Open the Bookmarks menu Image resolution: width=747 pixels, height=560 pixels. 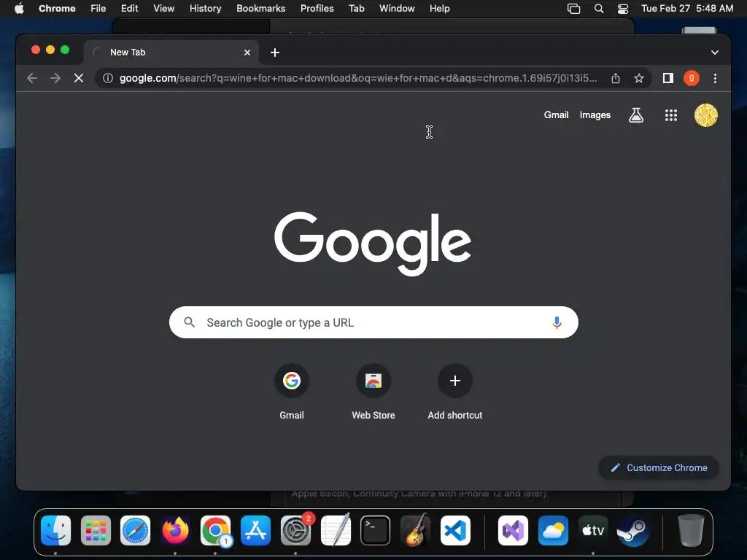(260, 8)
